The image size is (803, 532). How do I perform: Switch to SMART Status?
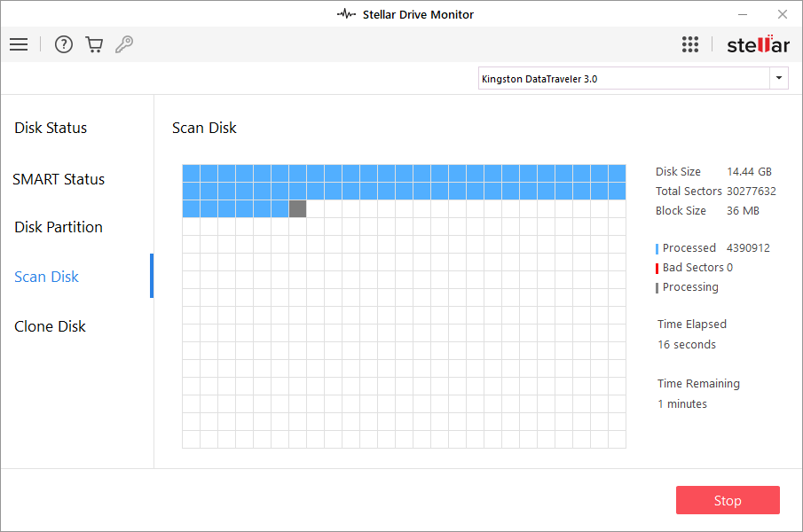point(59,179)
